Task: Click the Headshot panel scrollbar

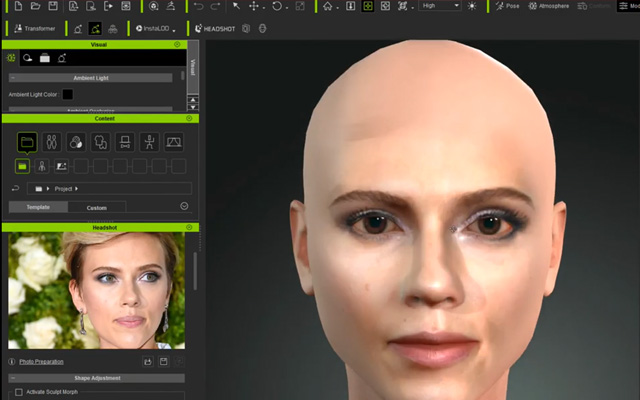Action: 195,271
